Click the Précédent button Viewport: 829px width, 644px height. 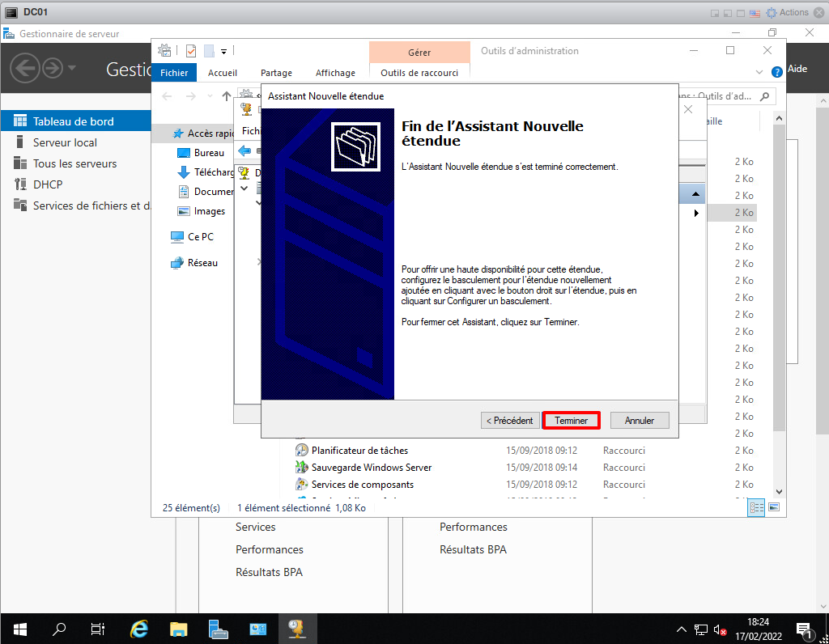tap(509, 421)
